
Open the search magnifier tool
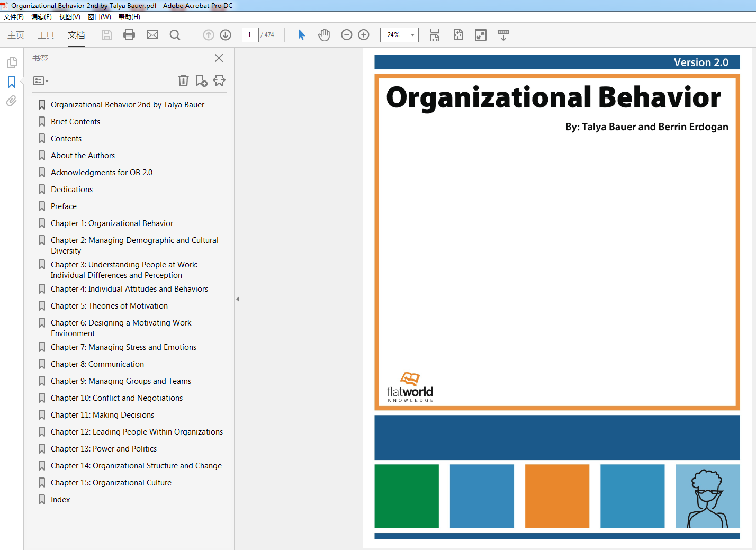click(x=175, y=35)
